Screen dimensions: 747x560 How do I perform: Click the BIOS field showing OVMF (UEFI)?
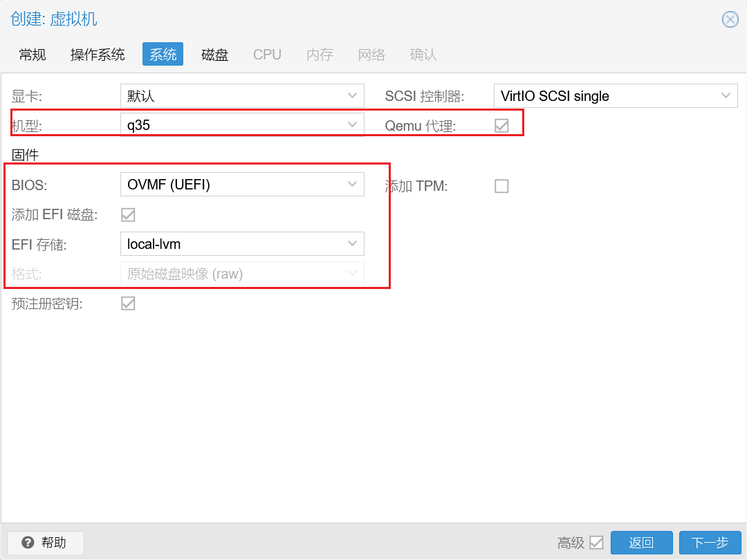[x=242, y=185]
